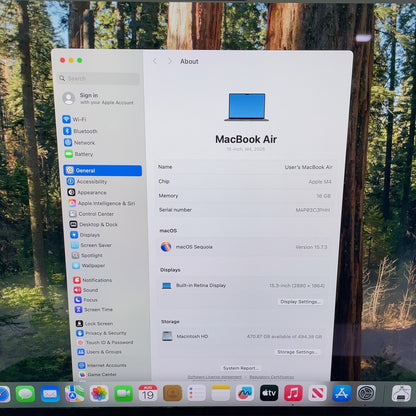Launch Music app from Dock

coord(293,393)
